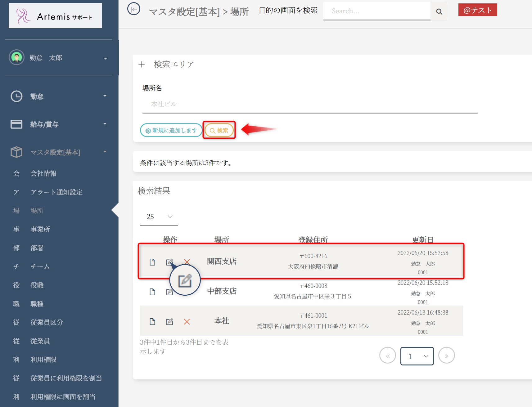Open details document icon for 中部支店

152,292
